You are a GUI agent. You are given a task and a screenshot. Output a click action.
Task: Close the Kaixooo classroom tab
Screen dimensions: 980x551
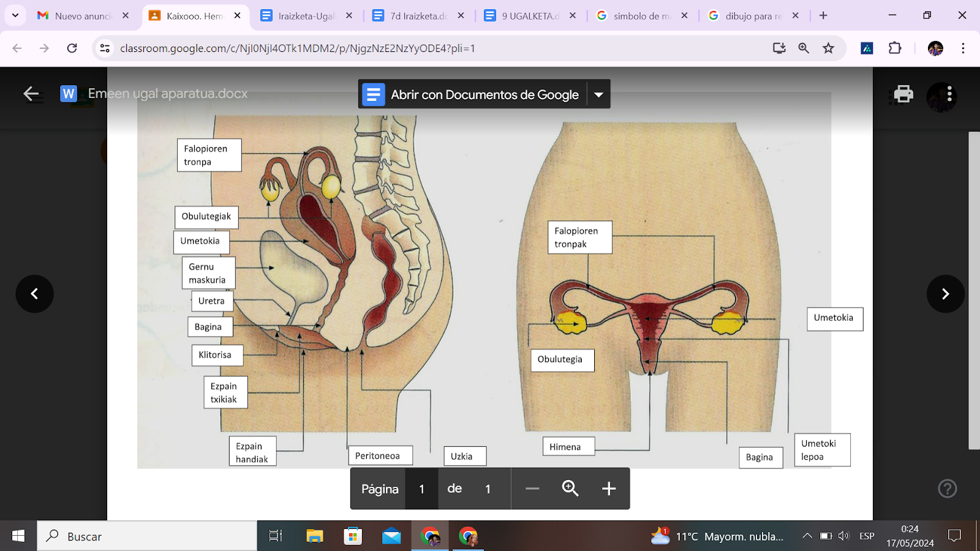238,16
